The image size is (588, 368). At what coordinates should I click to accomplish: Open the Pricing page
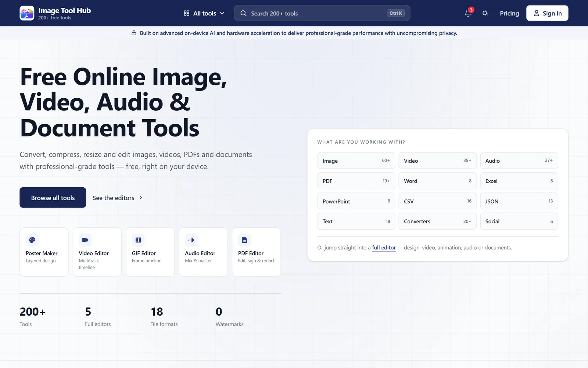coord(509,13)
